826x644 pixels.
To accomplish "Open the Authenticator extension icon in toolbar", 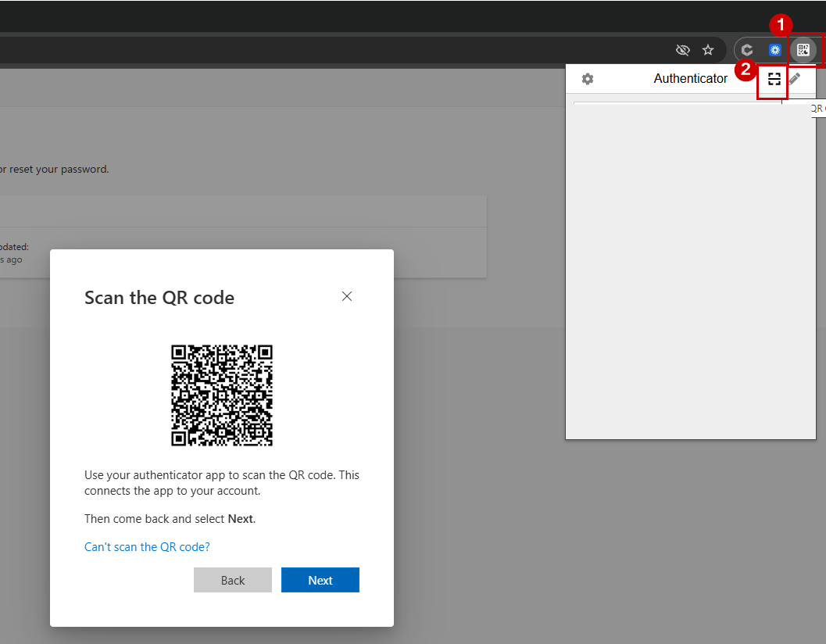I will coord(803,50).
